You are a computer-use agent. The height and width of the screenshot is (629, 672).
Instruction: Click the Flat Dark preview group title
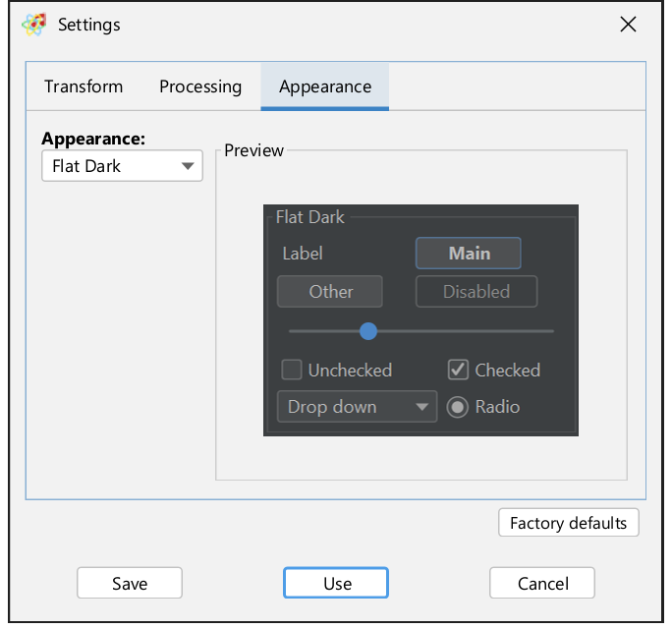pyautogui.click(x=310, y=217)
